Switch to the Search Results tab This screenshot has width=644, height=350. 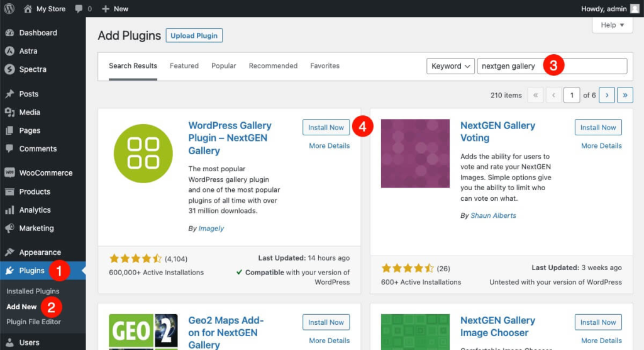[133, 66]
